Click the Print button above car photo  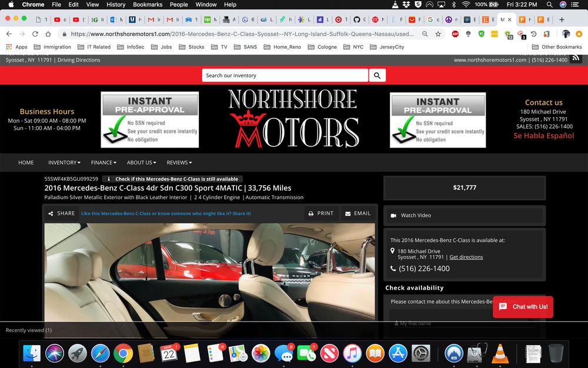pos(320,213)
